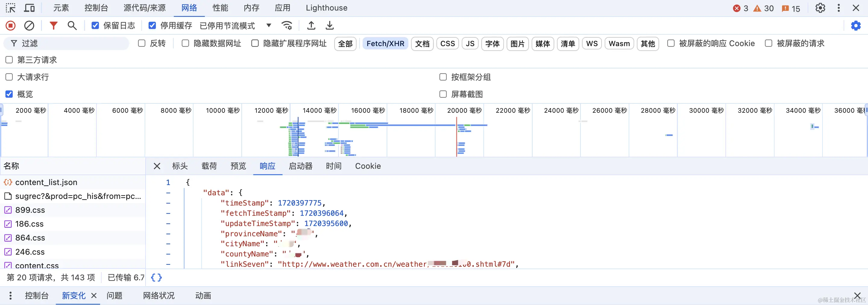The width and height of the screenshot is (868, 305).
Task: Open throttling mode dropdown arrow
Action: point(269,26)
